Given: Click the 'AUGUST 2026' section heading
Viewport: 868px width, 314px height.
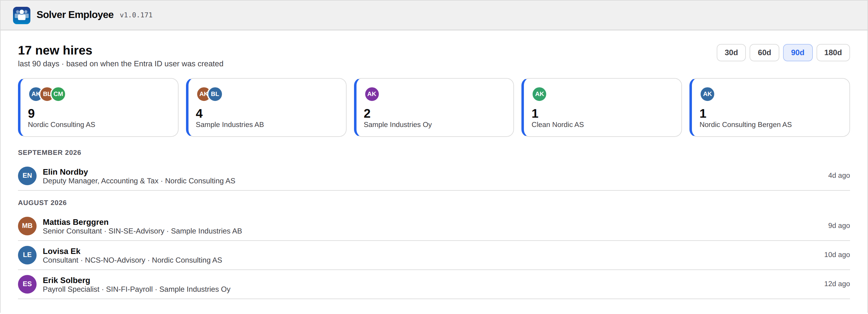Looking at the screenshot, I should pyautogui.click(x=42, y=203).
